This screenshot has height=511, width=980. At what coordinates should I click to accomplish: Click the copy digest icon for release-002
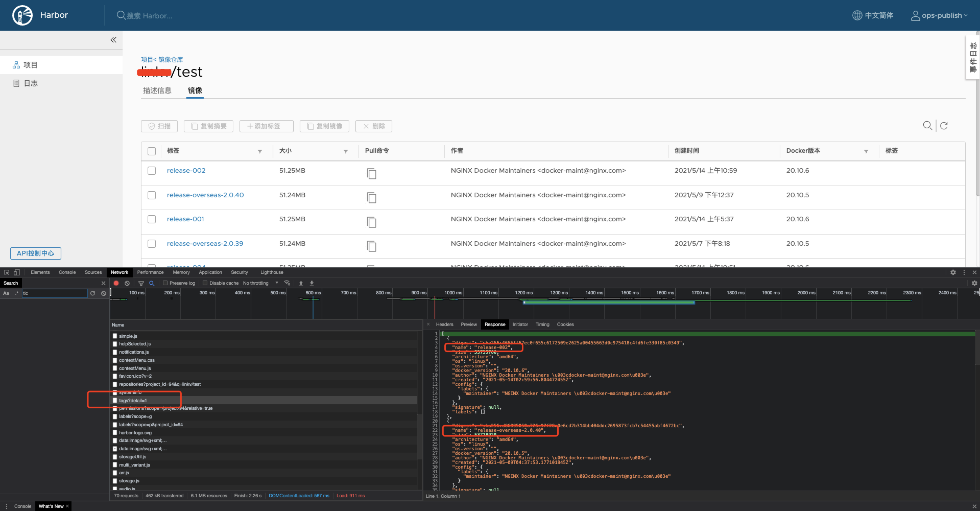(373, 172)
